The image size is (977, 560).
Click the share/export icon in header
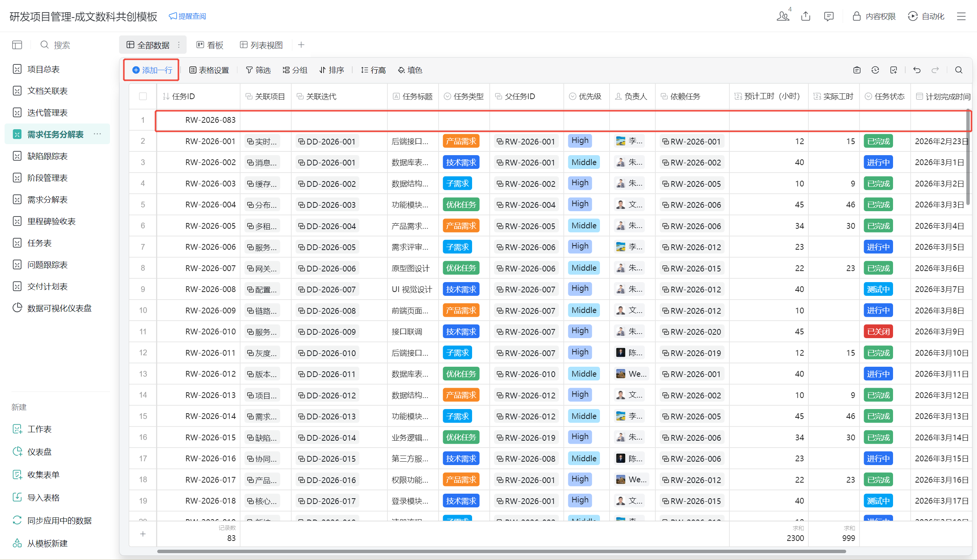click(806, 16)
